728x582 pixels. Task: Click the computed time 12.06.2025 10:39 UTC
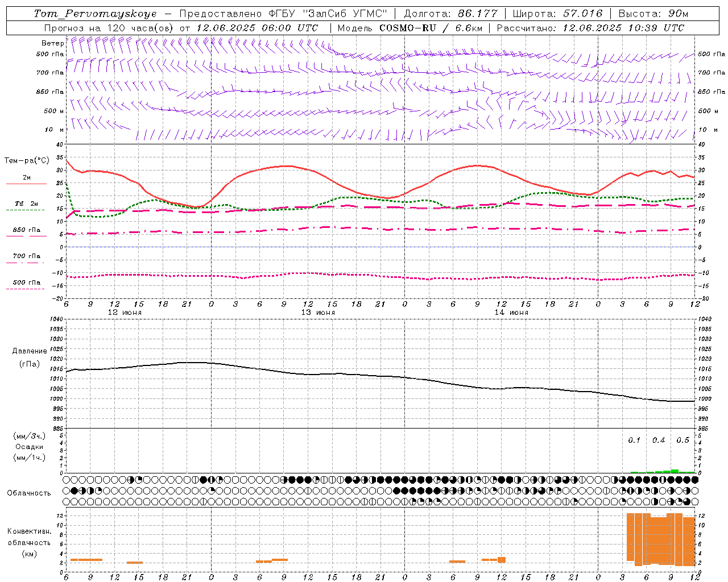[623, 28]
